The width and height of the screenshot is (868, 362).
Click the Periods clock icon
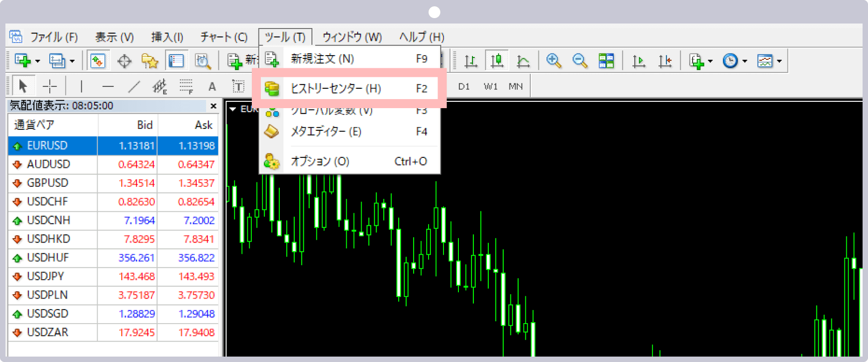click(x=730, y=61)
